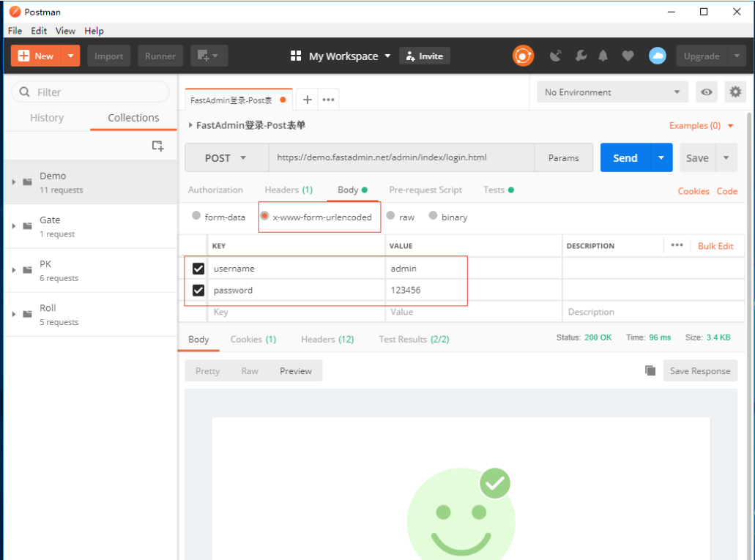This screenshot has height=560, width=755.
Task: Open manage environments gear icon
Action: pyautogui.click(x=735, y=92)
